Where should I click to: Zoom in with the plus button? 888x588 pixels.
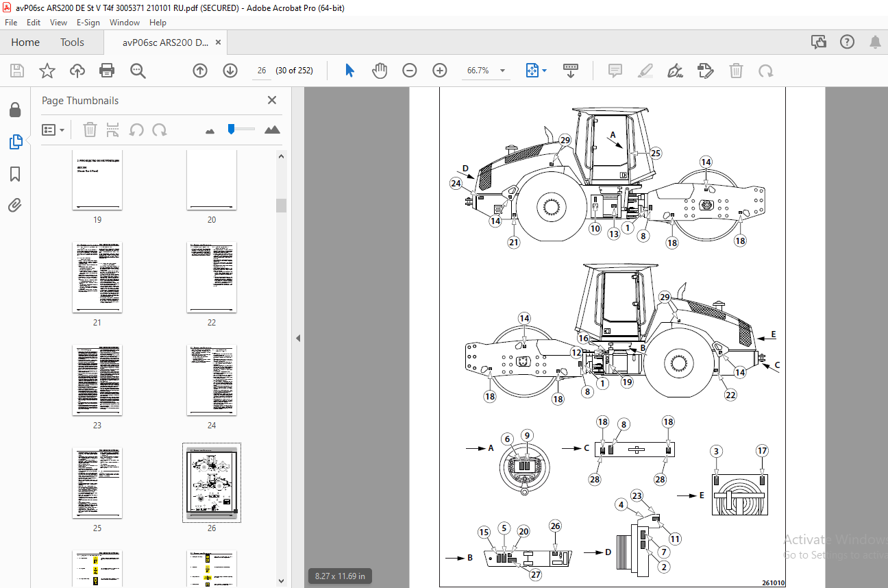click(x=440, y=71)
